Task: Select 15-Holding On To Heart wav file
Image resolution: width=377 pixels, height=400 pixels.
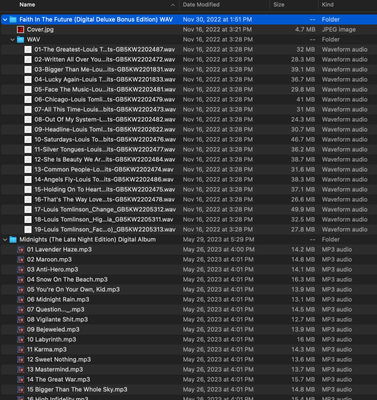Action: pyautogui.click(x=105, y=190)
